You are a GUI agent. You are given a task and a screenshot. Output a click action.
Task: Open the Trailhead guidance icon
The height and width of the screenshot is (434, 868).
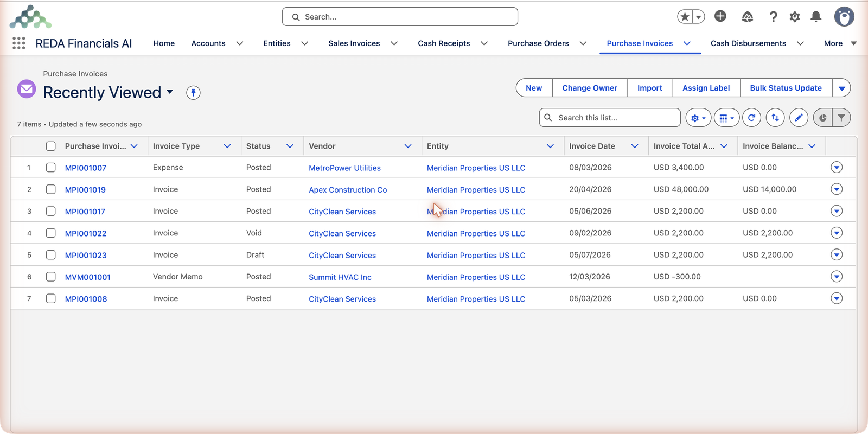pos(748,17)
